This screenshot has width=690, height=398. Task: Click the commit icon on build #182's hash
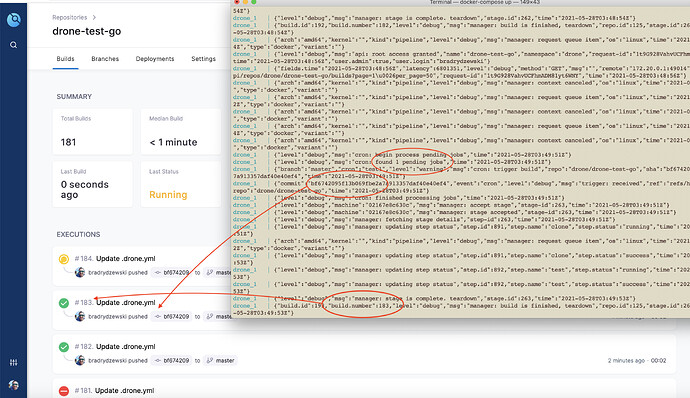pos(158,361)
